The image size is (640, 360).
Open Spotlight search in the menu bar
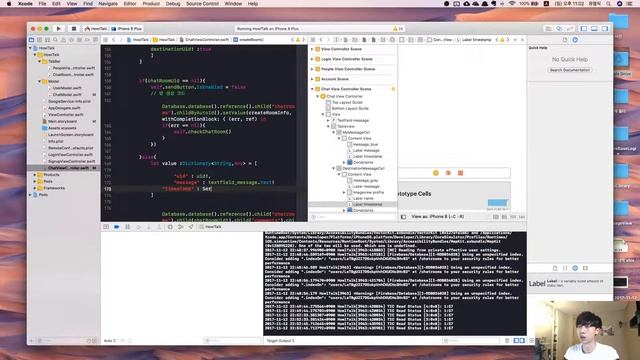[x=608, y=4]
